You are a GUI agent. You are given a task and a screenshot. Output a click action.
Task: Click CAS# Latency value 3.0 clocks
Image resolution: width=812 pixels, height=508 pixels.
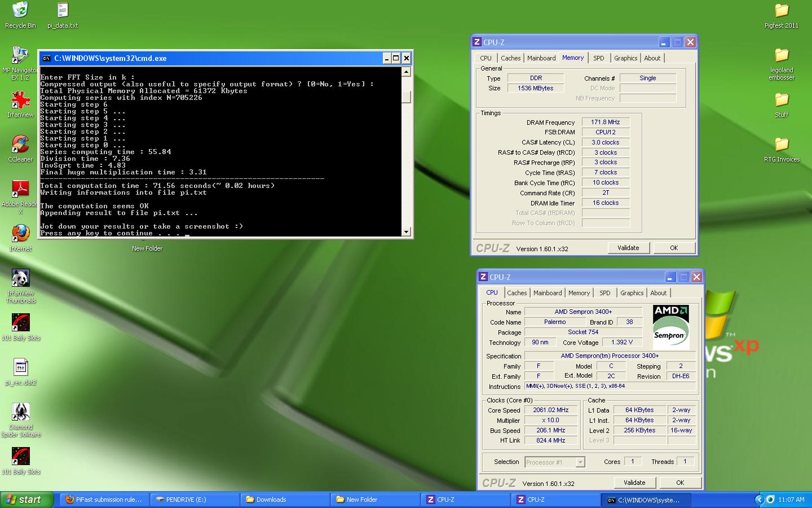606,142
